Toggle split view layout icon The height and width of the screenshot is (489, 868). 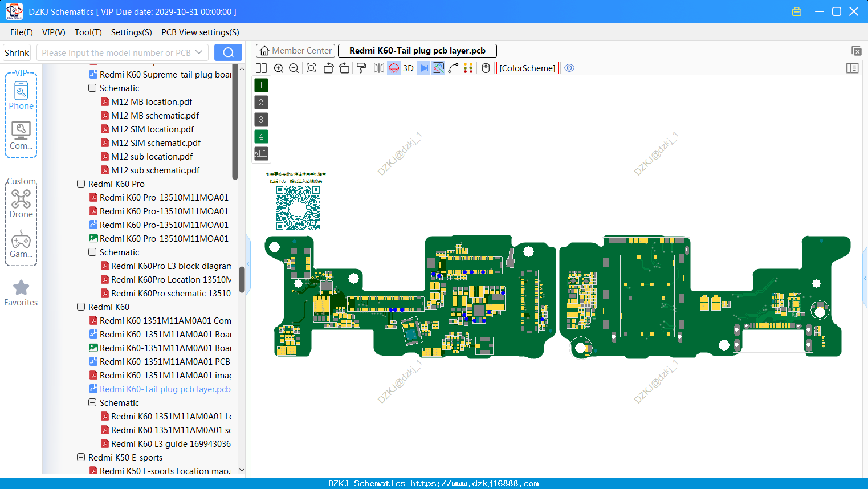(x=261, y=68)
